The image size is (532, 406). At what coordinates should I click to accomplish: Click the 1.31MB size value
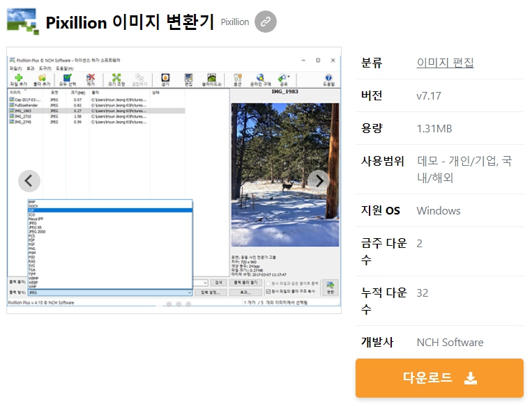[x=434, y=129]
